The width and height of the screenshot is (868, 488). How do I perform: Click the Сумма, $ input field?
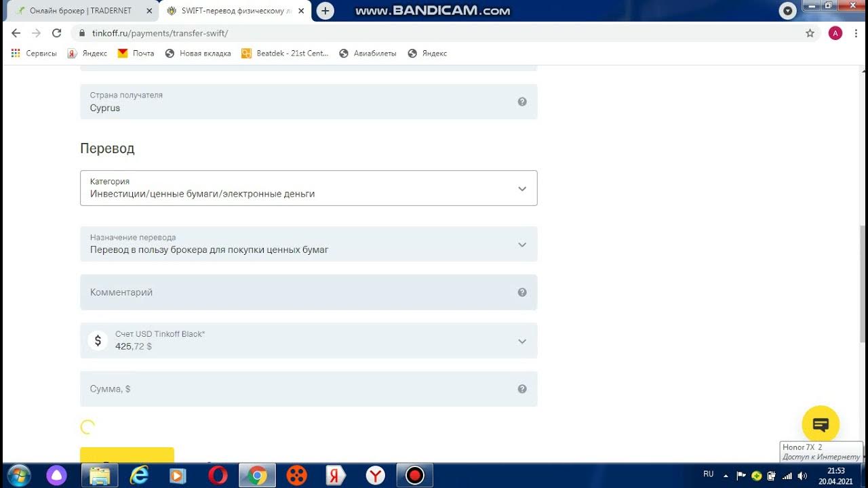[309, 389]
